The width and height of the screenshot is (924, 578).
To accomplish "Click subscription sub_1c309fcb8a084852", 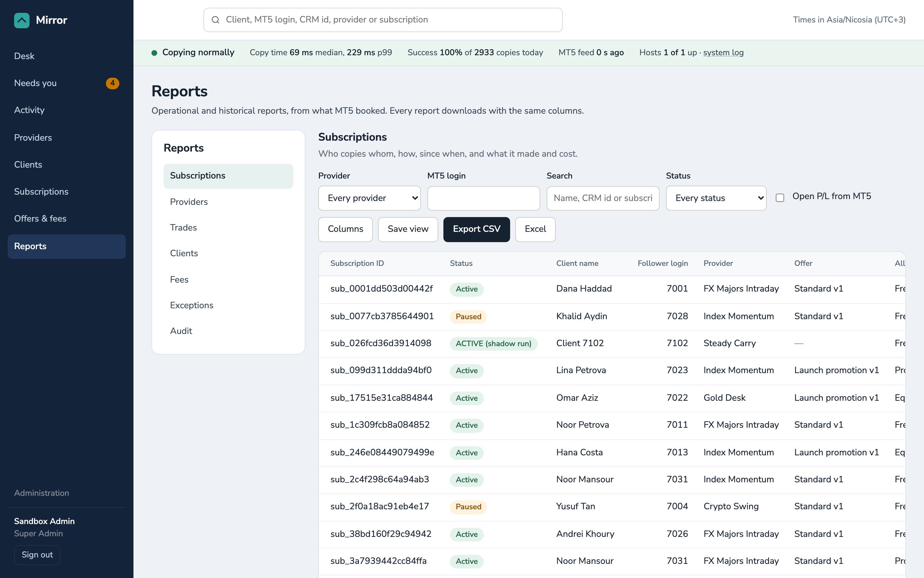I will [380, 425].
